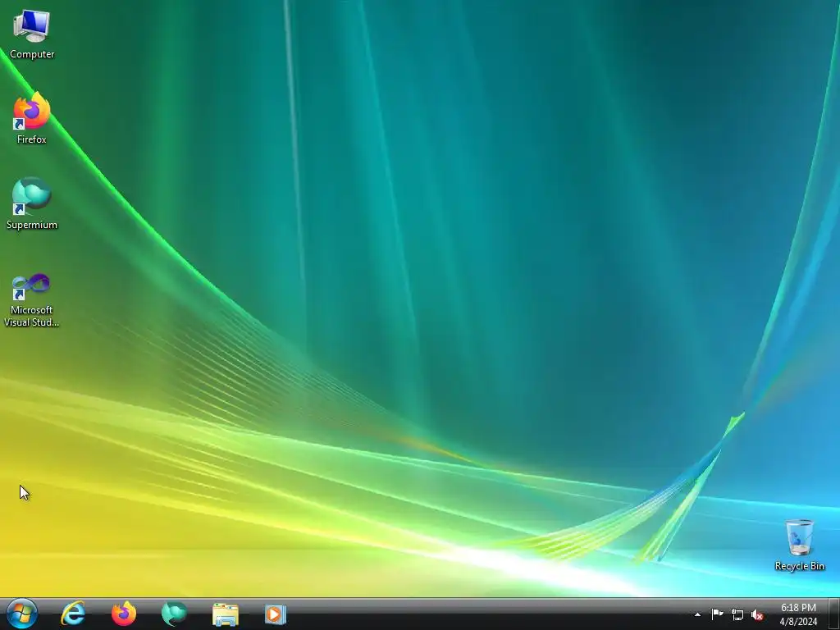Open the network status tray icon

click(x=737, y=615)
